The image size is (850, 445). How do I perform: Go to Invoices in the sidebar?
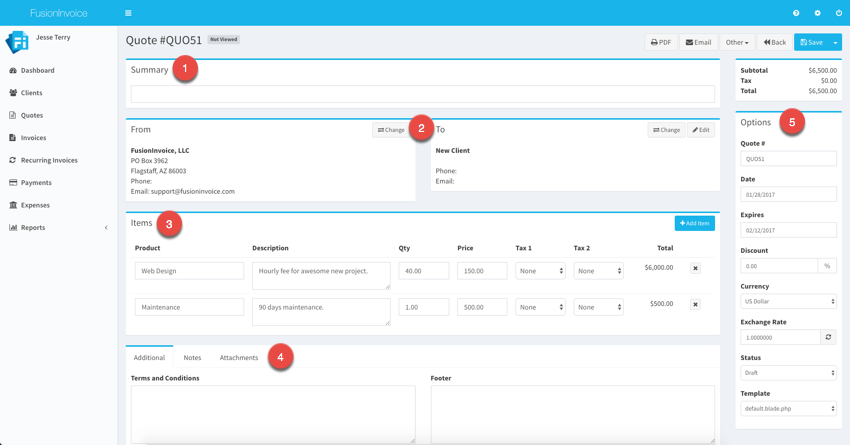point(33,138)
